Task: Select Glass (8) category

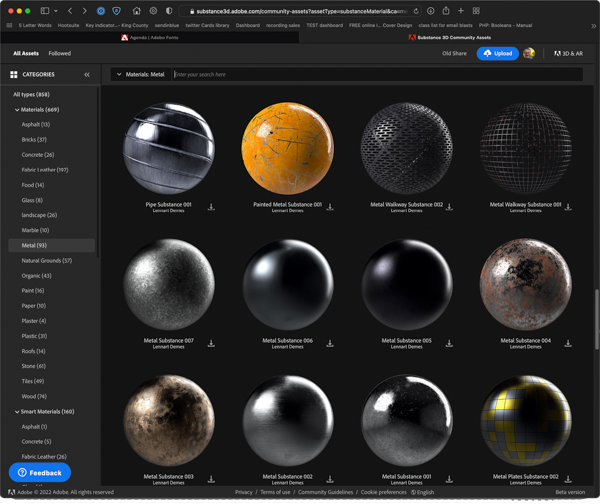Action: [32, 200]
